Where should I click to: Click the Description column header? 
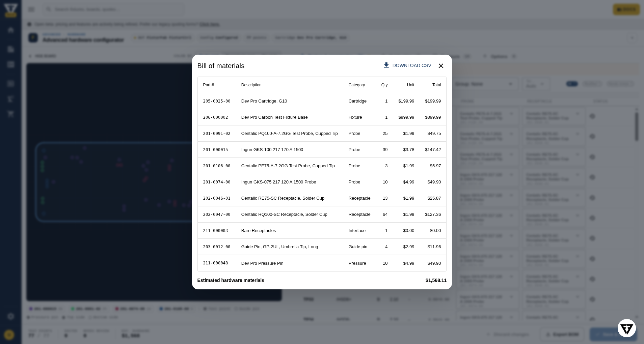coord(251,85)
